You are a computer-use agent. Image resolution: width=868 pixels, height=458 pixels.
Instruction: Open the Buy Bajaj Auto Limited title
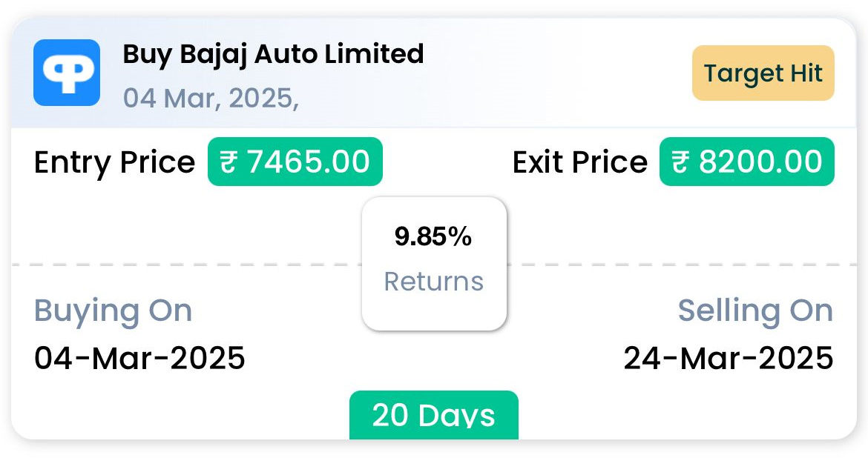(x=273, y=55)
